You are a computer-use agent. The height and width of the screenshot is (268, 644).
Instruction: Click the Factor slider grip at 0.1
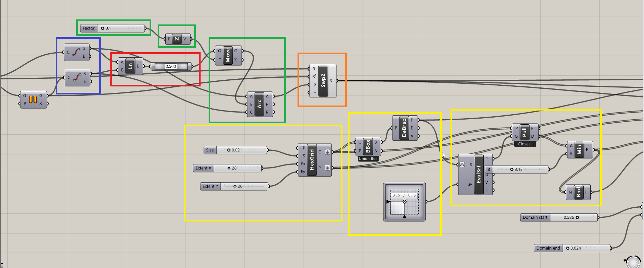tap(103, 28)
